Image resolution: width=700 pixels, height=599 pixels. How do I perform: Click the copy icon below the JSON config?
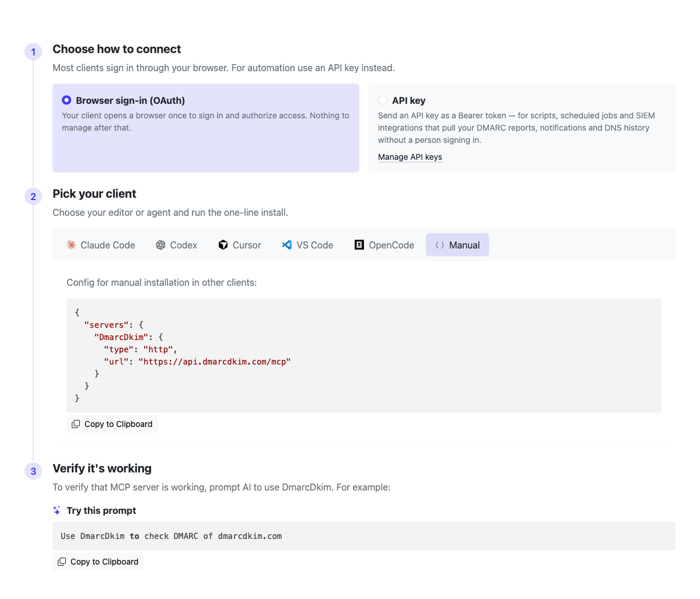76,424
